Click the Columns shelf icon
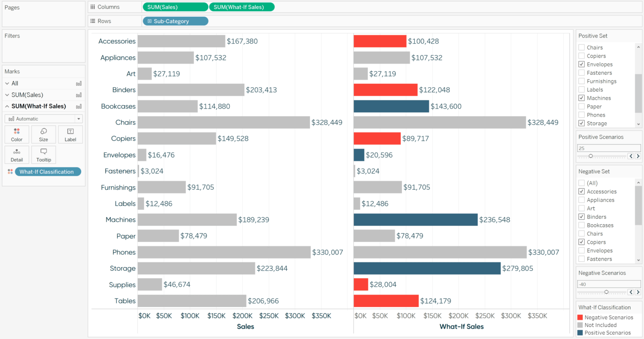The width and height of the screenshot is (644, 339). pos(93,7)
